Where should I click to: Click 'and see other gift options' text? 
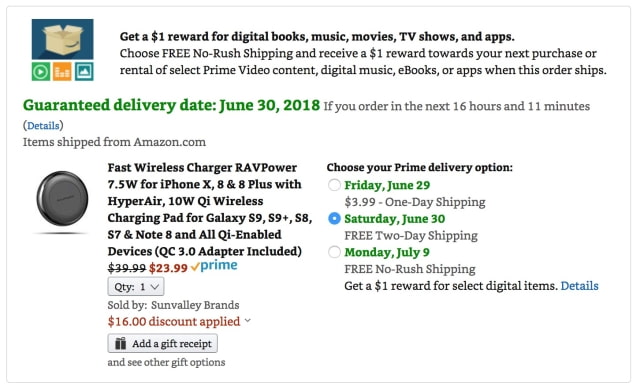point(166,362)
